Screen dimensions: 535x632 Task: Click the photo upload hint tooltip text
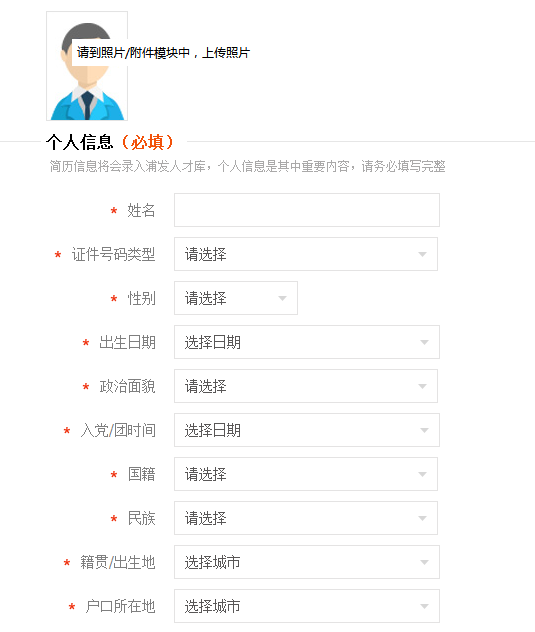pos(163,52)
